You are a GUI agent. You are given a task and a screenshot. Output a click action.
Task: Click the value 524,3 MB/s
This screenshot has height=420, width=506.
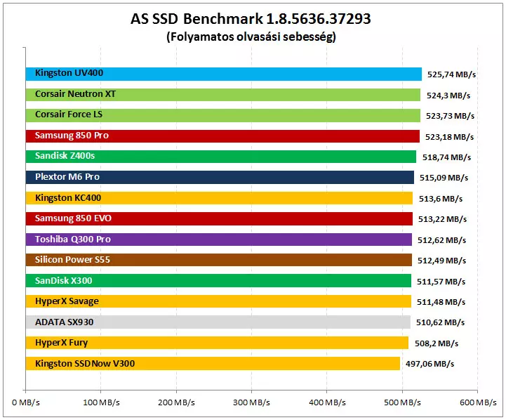click(x=448, y=96)
